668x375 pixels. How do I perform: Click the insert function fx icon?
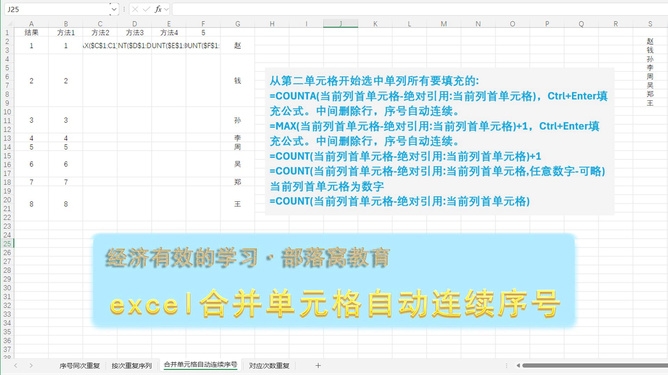pyautogui.click(x=158, y=9)
